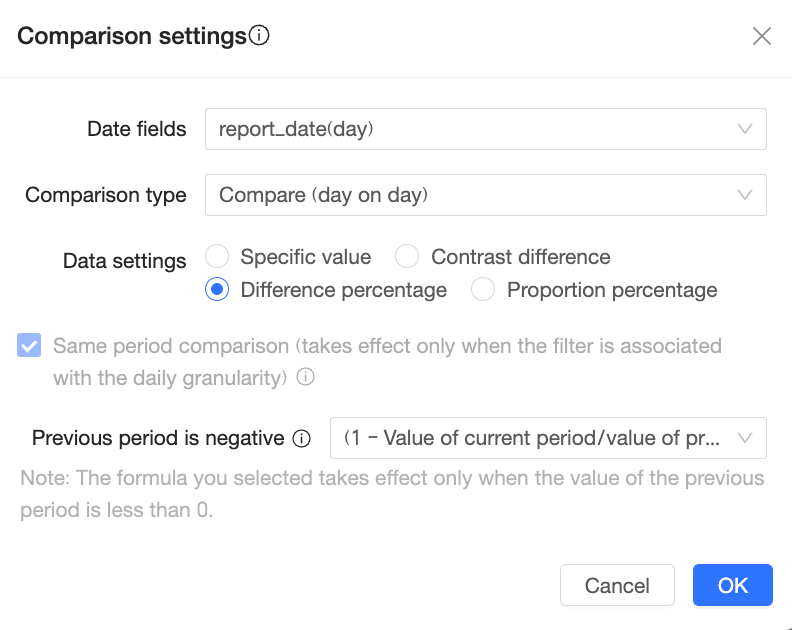Click the info icon after daily granularity text
This screenshot has width=792, height=630.
tap(306, 378)
